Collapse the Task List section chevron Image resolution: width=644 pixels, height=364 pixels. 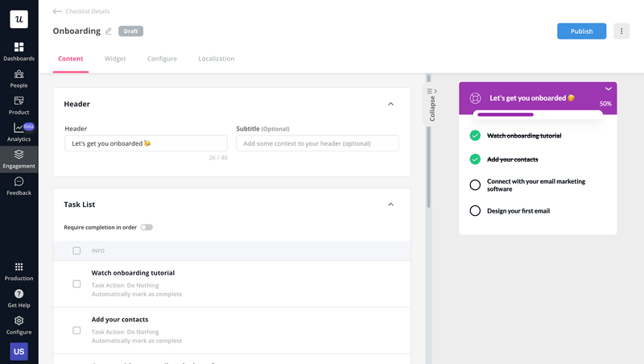(x=391, y=205)
